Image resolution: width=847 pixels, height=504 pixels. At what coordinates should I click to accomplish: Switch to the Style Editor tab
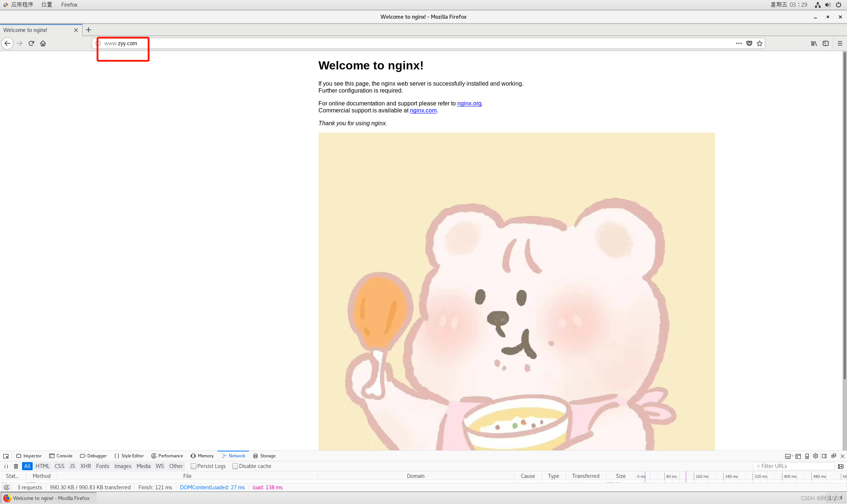pos(129,456)
